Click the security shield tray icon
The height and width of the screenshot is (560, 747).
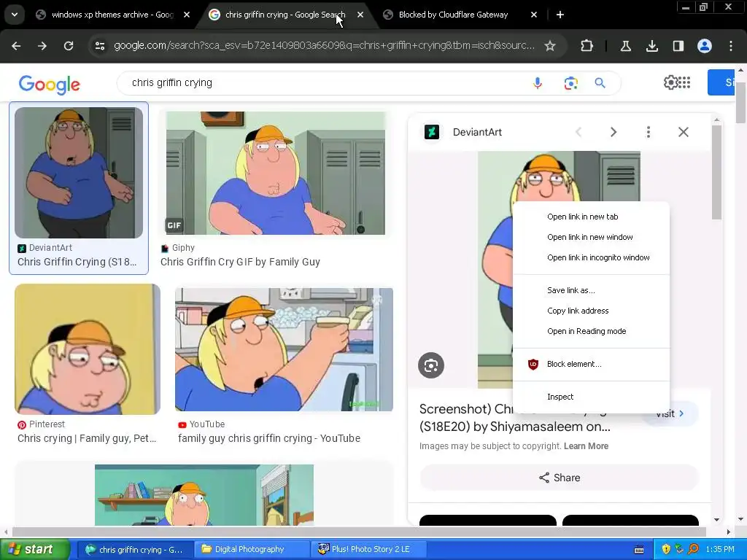665,550
